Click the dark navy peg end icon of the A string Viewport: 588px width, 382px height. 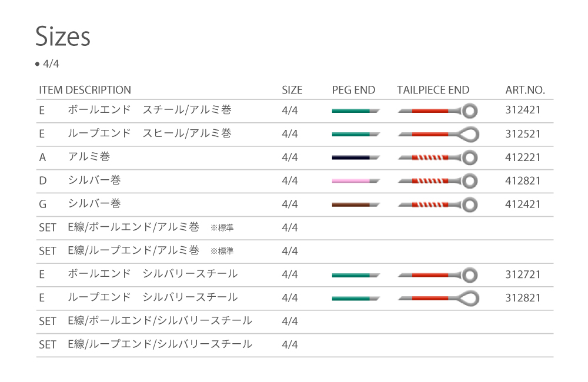(355, 158)
